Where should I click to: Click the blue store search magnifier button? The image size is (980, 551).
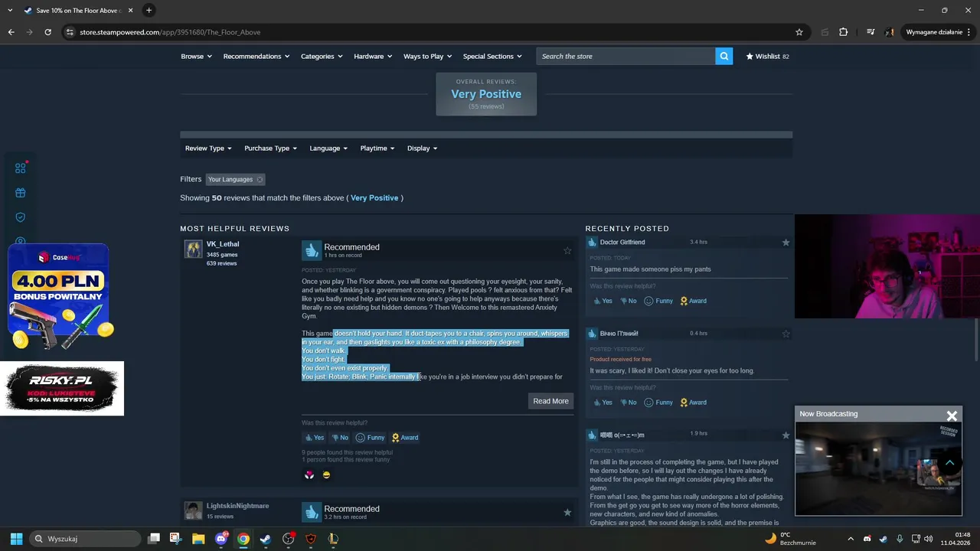point(724,56)
